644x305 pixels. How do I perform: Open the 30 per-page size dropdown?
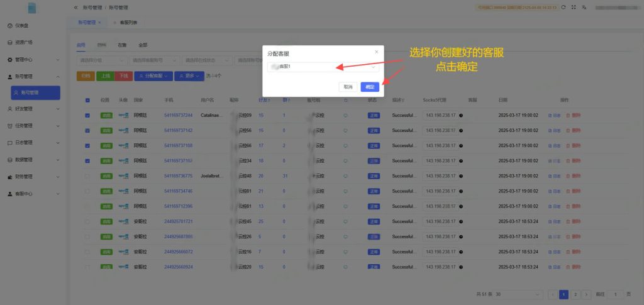click(x=519, y=294)
